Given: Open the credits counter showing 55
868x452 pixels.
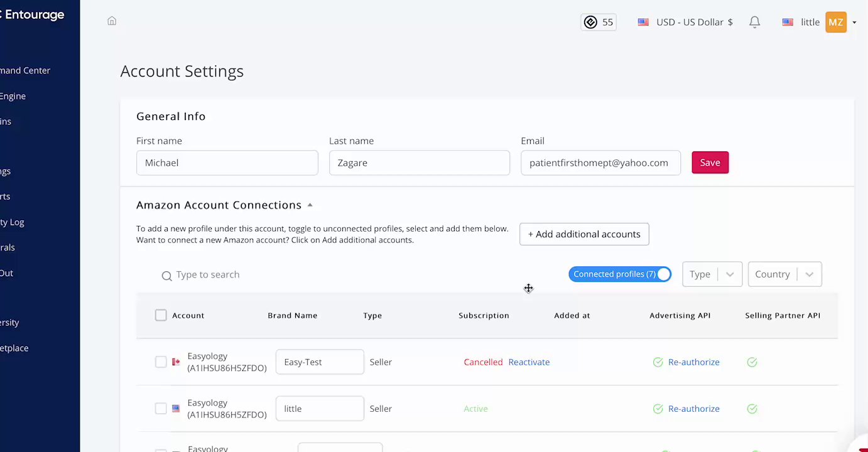Looking at the screenshot, I should (599, 22).
